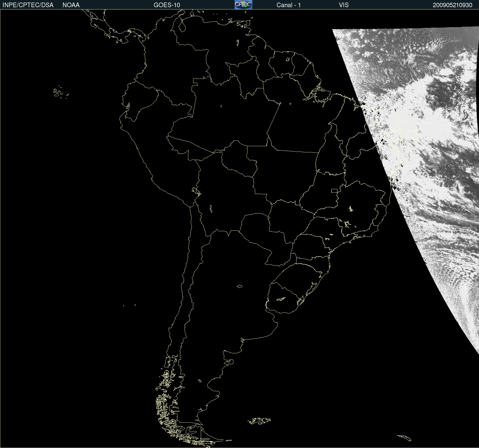
Task: Select the GOES-10 satellite label
Action: coord(167,5)
